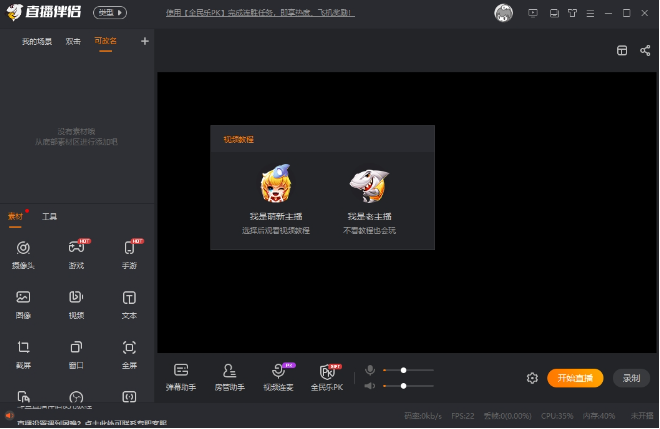This screenshot has width=660, height=429.
Task: Click the plus icon to add a scene
Action: point(144,41)
